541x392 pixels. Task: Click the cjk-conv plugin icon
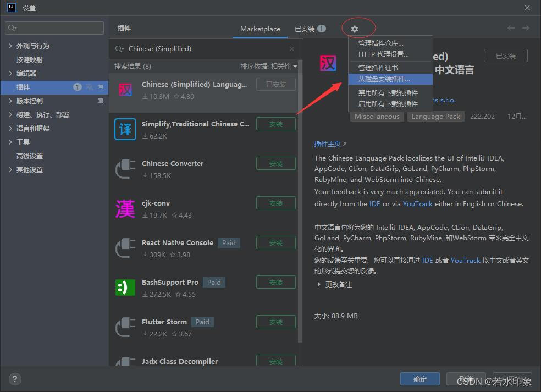point(125,208)
